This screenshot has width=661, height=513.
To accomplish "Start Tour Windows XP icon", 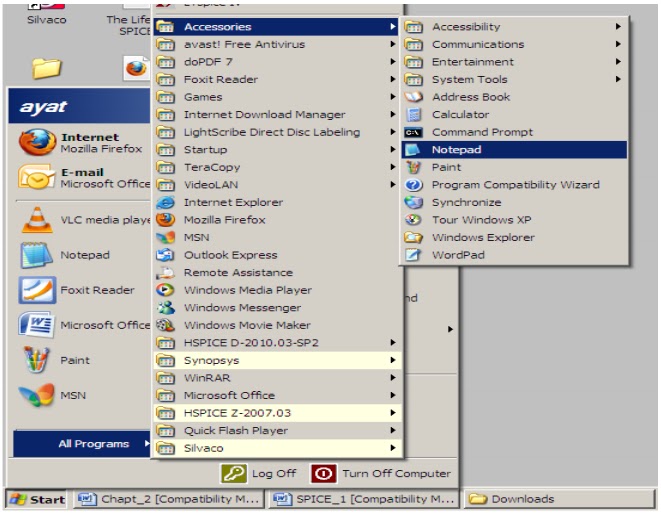I will coord(413,220).
